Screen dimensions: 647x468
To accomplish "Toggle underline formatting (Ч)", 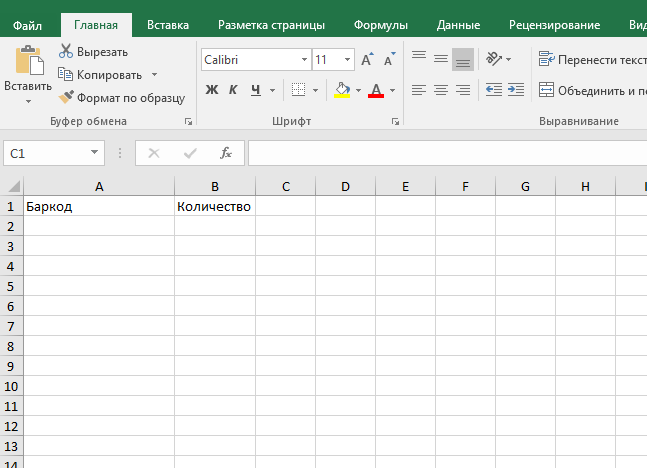I will pyautogui.click(x=256, y=90).
